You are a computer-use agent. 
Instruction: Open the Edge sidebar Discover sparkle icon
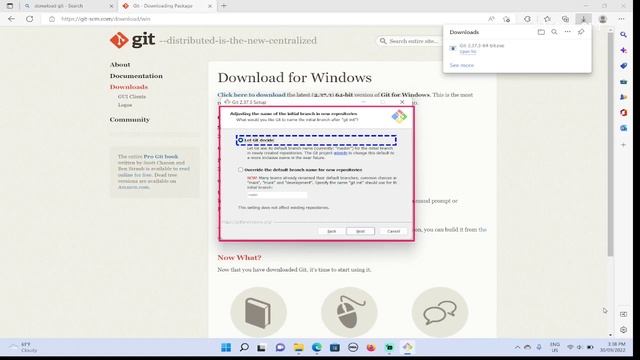pos(623,50)
